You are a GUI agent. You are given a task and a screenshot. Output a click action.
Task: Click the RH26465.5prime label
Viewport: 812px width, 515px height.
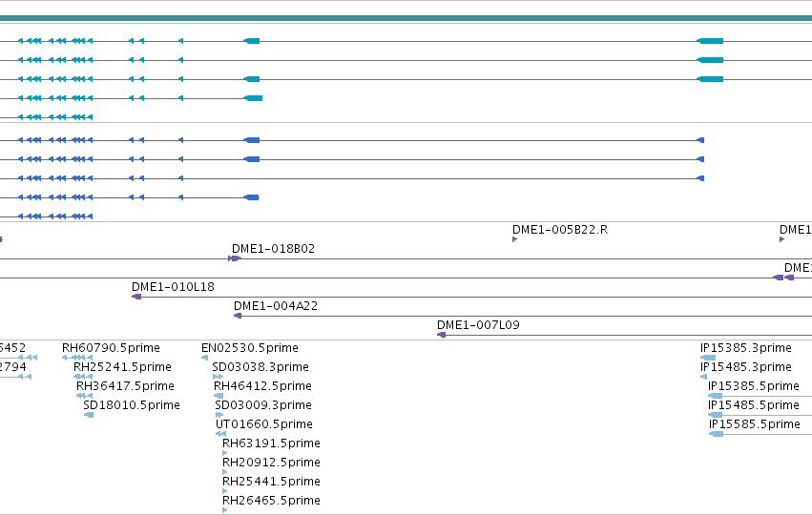pos(271,501)
